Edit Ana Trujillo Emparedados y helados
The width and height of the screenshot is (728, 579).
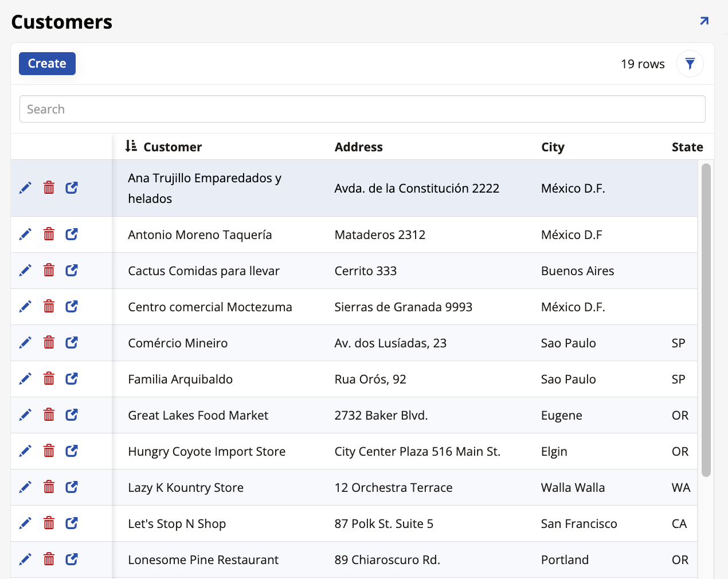[x=25, y=187]
